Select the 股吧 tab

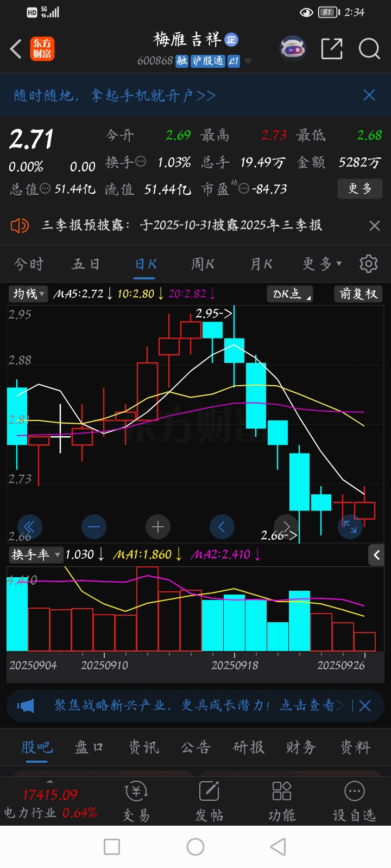point(36,747)
